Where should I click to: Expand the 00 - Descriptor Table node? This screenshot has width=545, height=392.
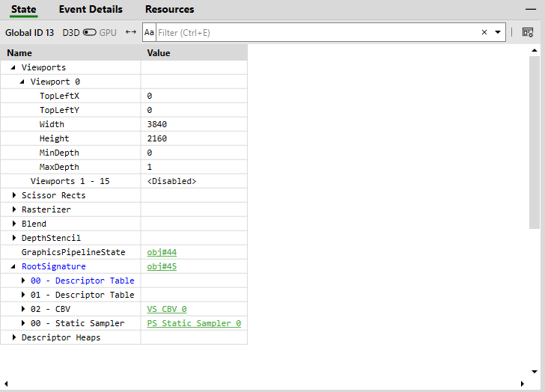coord(23,281)
